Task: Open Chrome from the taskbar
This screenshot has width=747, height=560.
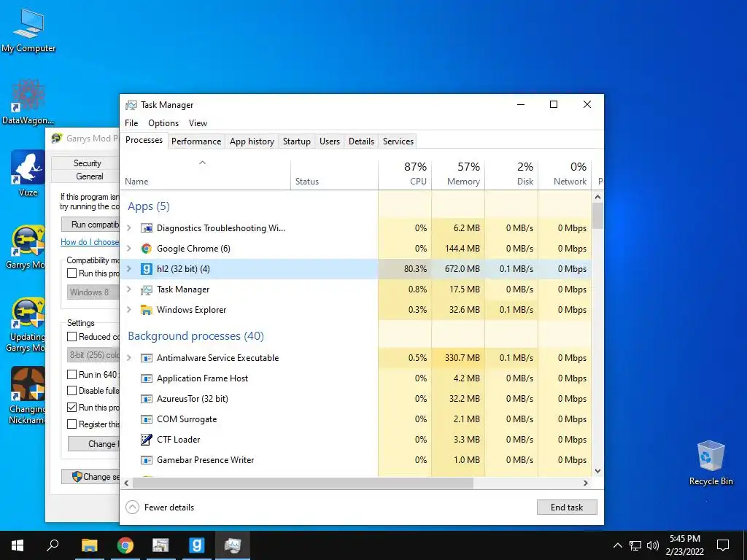Action: (125, 545)
